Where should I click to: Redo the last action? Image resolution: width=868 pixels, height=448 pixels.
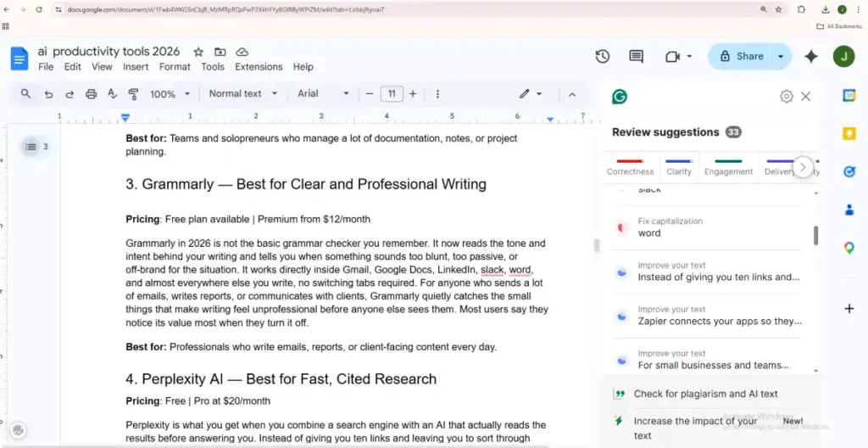(x=70, y=94)
